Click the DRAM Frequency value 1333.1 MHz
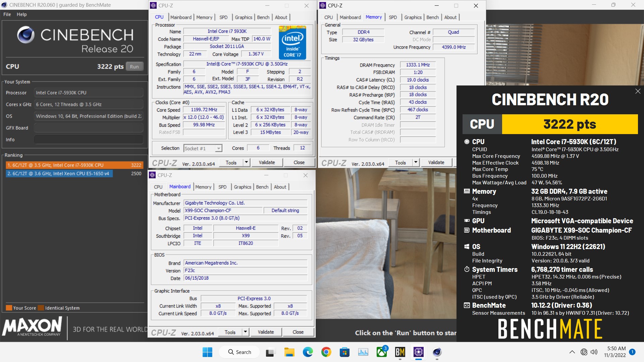Image resolution: width=644 pixels, height=362 pixels. click(418, 65)
